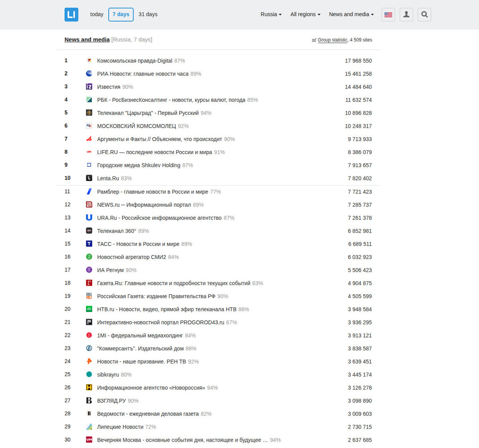Click the Московский Комсомолец favicon
The height and width of the screenshot is (448, 479).
(89, 126)
